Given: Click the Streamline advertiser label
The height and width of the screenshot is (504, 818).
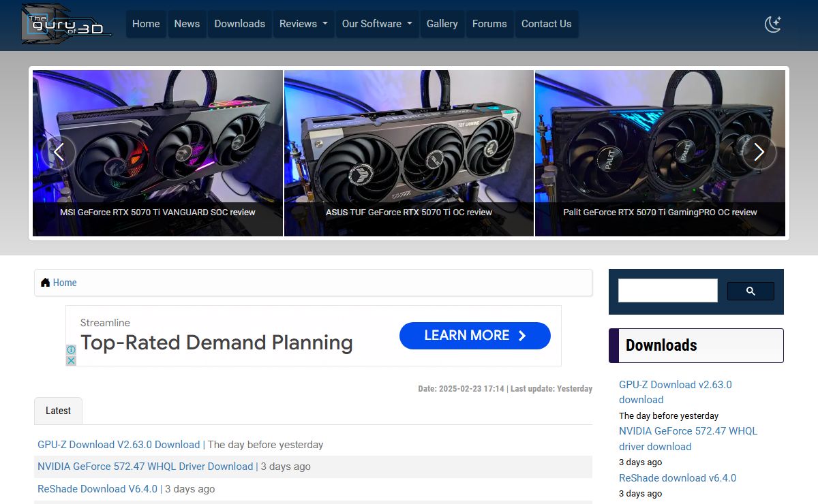Looking at the screenshot, I should [105, 323].
